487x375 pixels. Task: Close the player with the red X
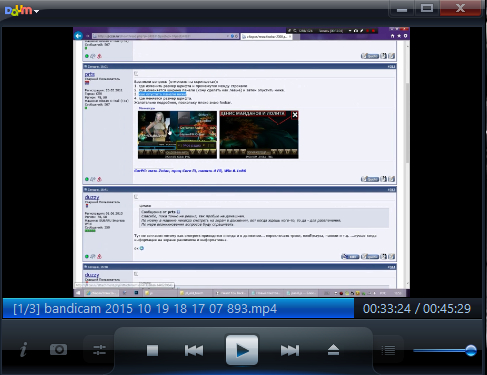pos(461,8)
